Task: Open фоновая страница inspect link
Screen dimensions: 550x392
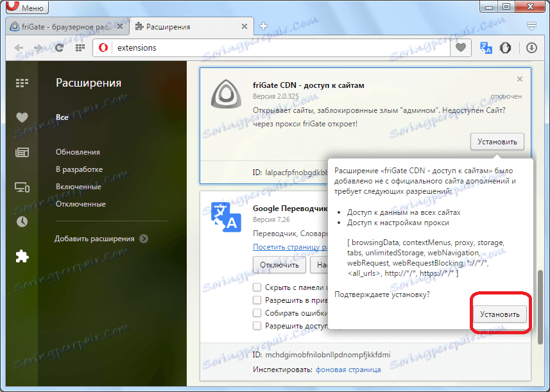Action: [348, 370]
